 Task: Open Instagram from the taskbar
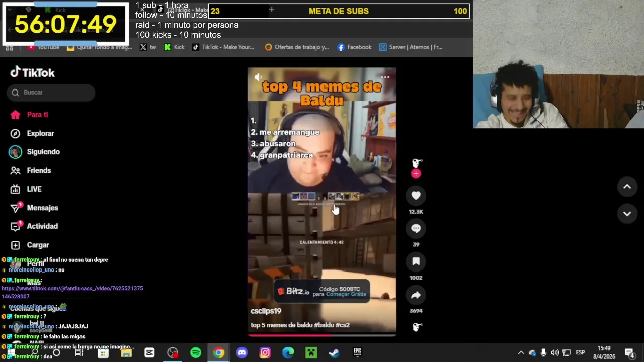pyautogui.click(x=265, y=353)
